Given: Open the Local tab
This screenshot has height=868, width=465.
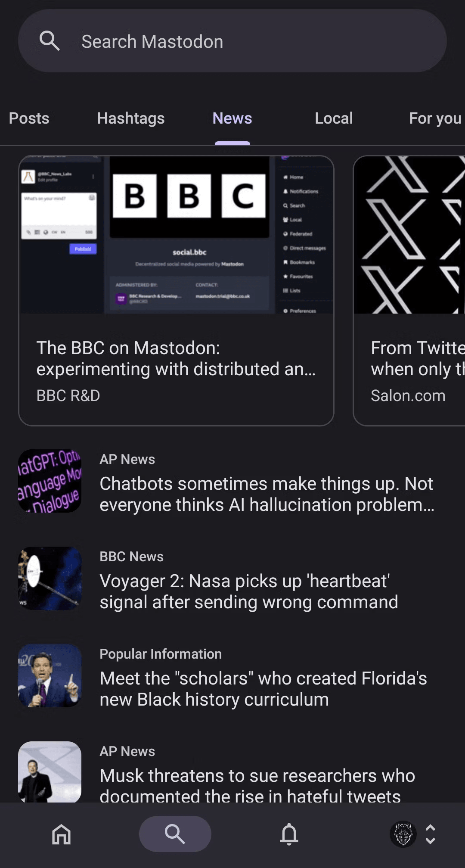Looking at the screenshot, I should (x=334, y=118).
